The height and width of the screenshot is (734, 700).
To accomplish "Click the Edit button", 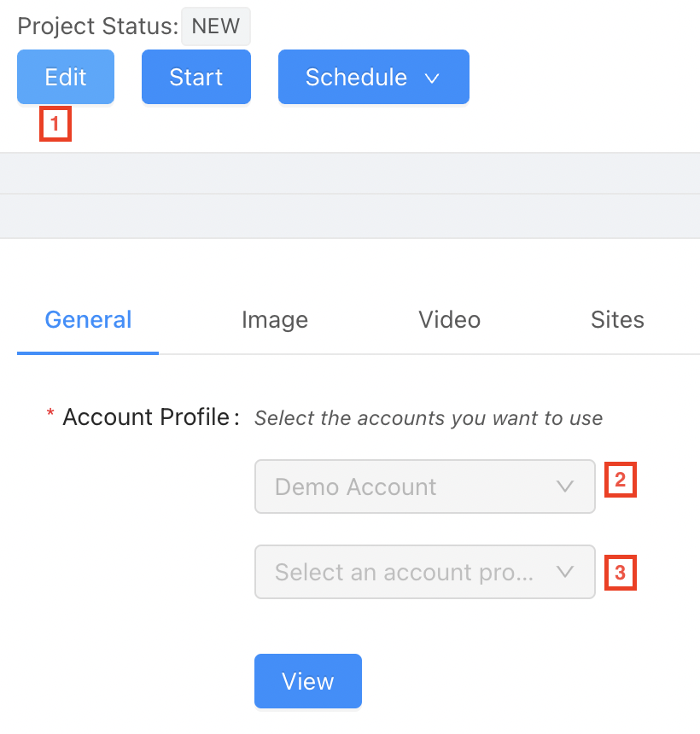I will (66, 77).
